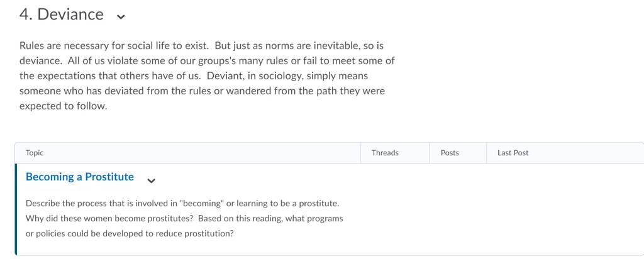
Task: Click the word "Deviant, in sociology" in the paragraph
Action: (250, 76)
